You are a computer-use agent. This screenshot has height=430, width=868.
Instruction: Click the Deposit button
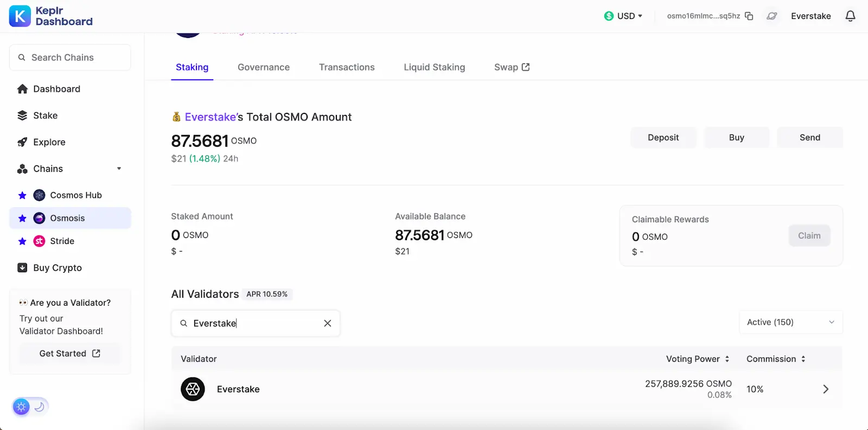click(x=663, y=138)
